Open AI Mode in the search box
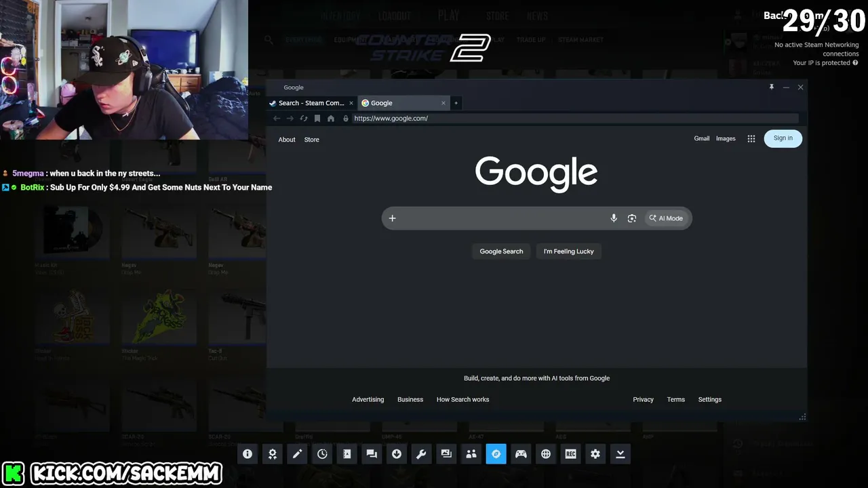 (666, 218)
